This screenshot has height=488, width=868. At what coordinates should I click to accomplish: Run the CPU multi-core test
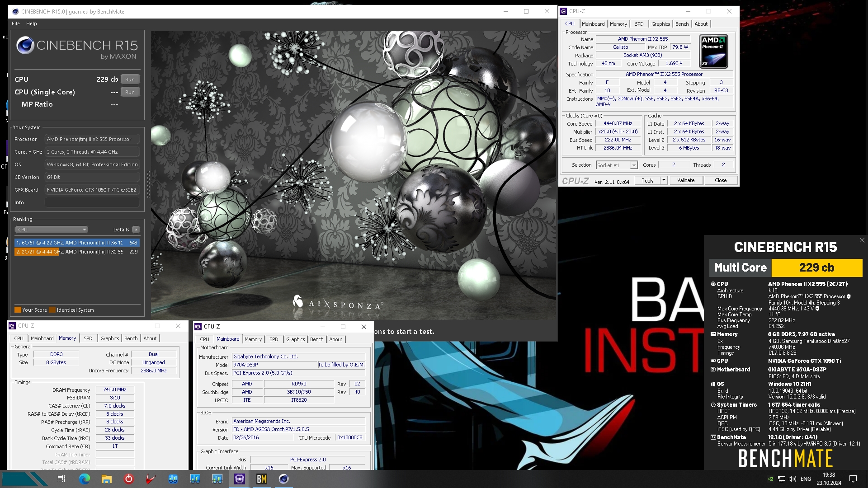(x=130, y=80)
